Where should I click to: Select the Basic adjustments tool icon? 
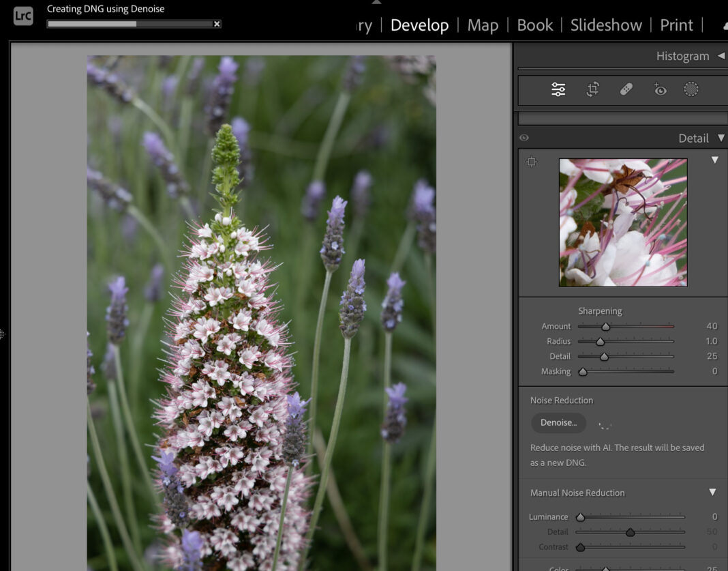click(558, 89)
